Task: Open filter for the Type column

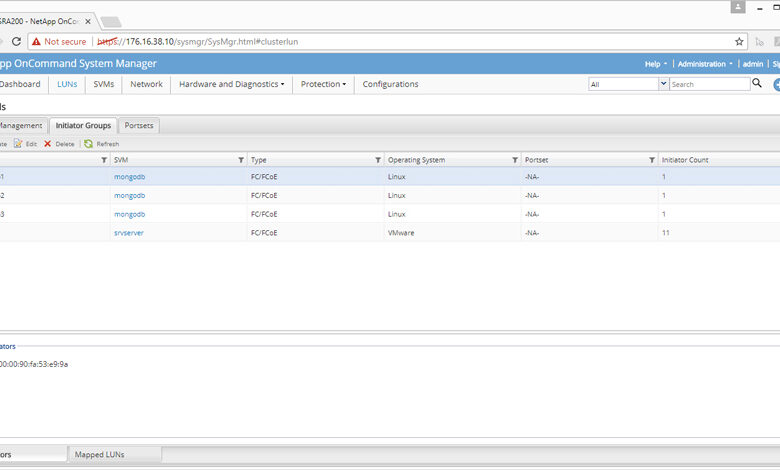Action: (378, 160)
